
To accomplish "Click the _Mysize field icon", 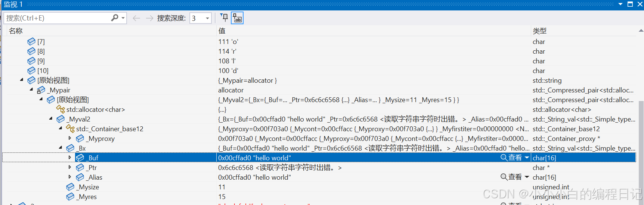I will click(x=70, y=187).
